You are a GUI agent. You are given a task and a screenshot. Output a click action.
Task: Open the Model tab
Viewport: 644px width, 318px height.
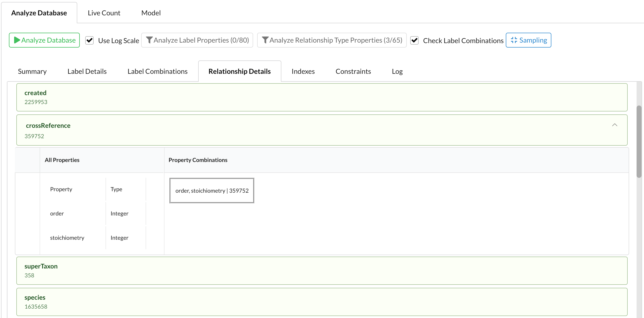coord(151,13)
